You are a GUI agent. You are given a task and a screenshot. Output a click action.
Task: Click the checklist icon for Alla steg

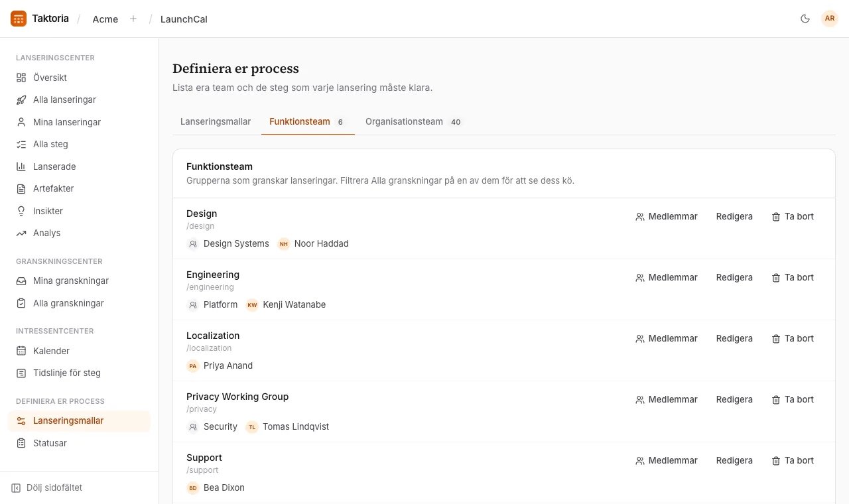[x=21, y=145]
